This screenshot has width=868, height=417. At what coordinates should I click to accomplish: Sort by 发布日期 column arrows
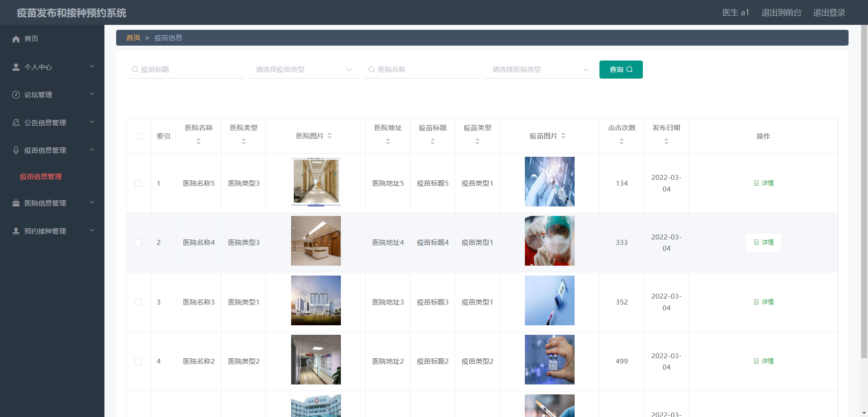tap(666, 141)
